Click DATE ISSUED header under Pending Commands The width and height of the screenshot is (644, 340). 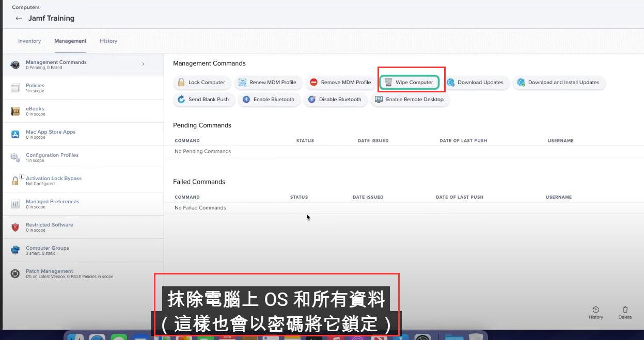(373, 141)
